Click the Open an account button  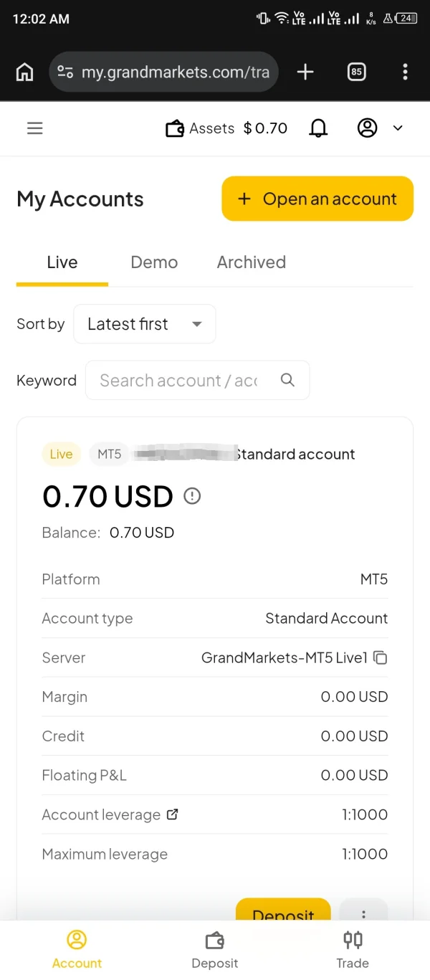[317, 199]
